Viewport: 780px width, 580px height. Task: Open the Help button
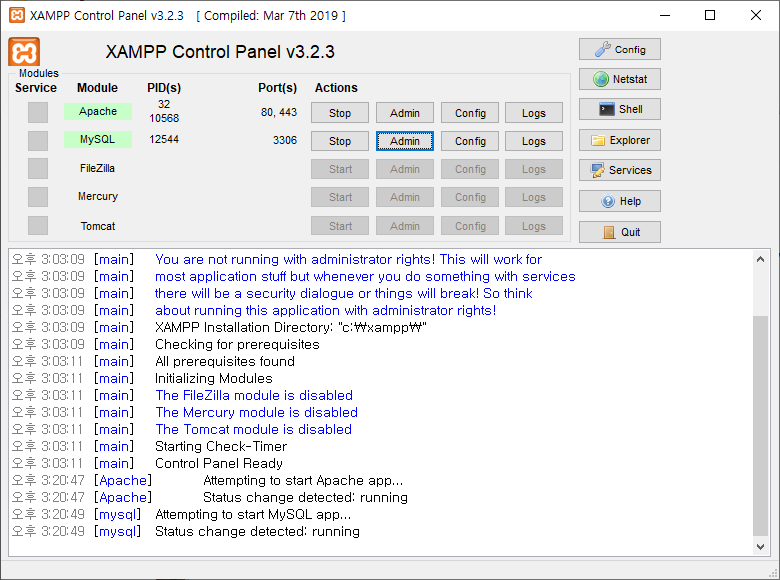620,201
